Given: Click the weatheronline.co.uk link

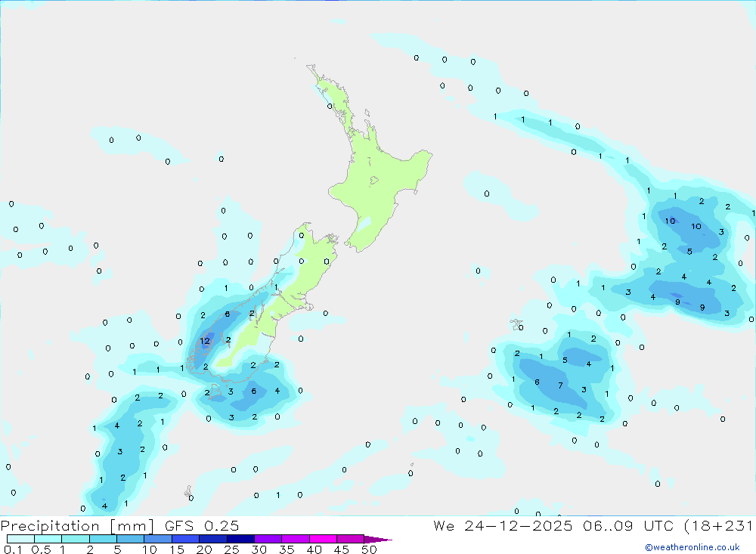Looking at the screenshot, I should [x=692, y=547].
